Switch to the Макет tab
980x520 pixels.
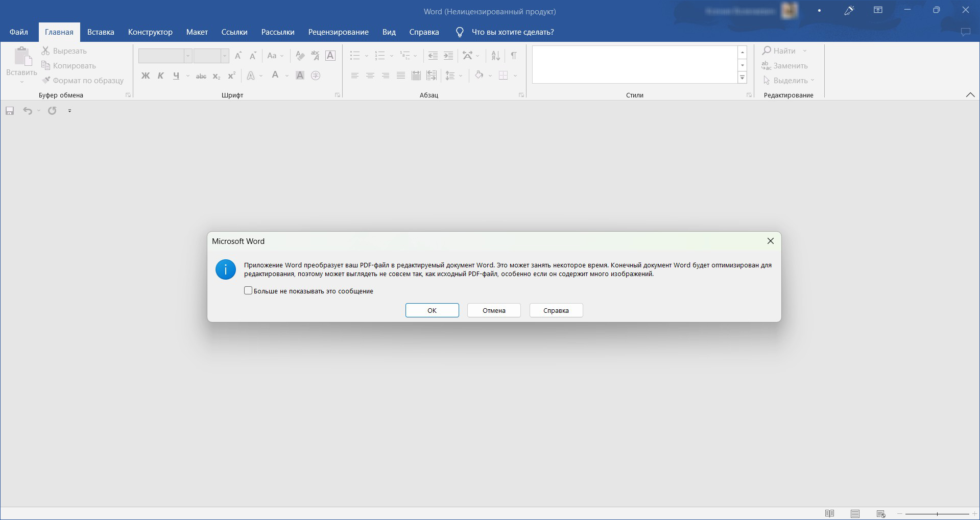(x=197, y=32)
